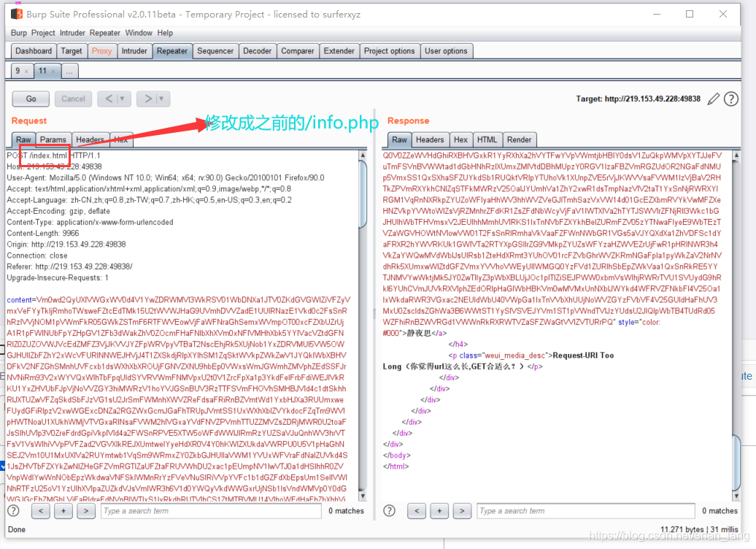756x549 pixels.
Task: Focus the request search term field
Action: [211, 511]
